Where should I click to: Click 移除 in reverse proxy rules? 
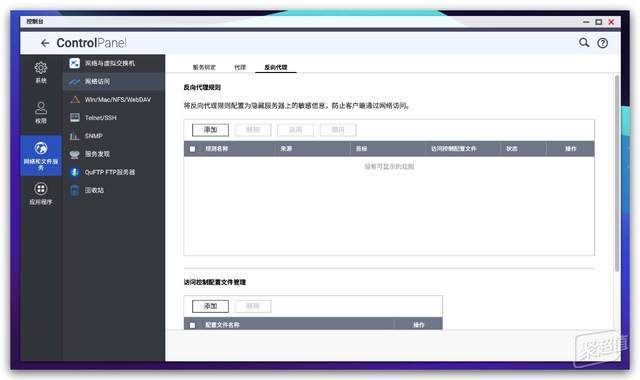[253, 130]
